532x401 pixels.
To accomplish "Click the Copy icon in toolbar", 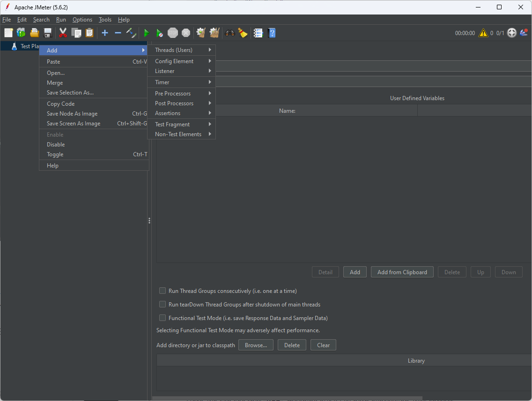I will 76,33.
